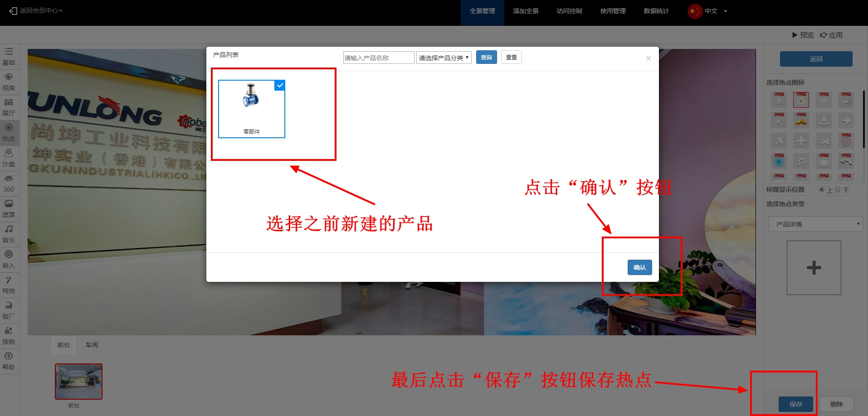Choose the helicopter hotspot icon
The image size is (868, 416).
pos(846,100)
